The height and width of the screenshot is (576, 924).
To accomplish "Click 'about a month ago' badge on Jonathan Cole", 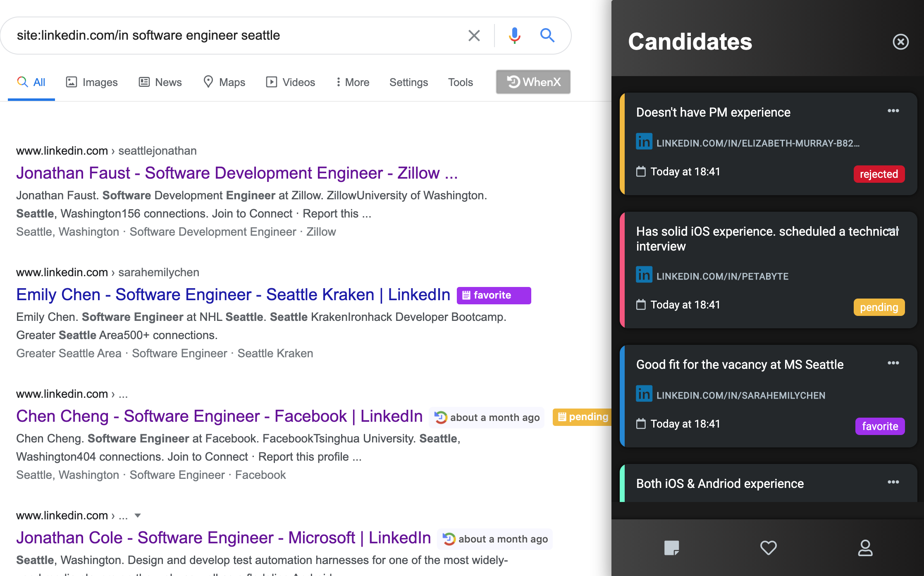I will coord(495,539).
